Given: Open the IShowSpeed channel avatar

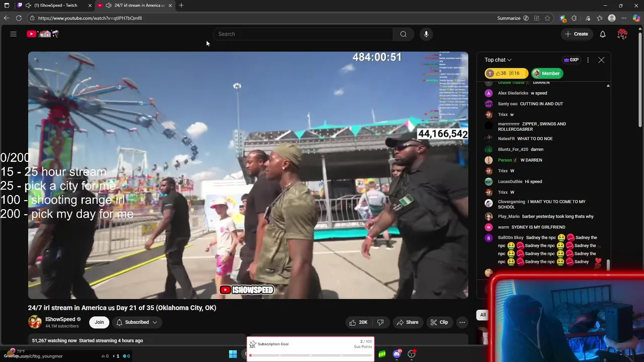Looking at the screenshot, I should click(35, 322).
